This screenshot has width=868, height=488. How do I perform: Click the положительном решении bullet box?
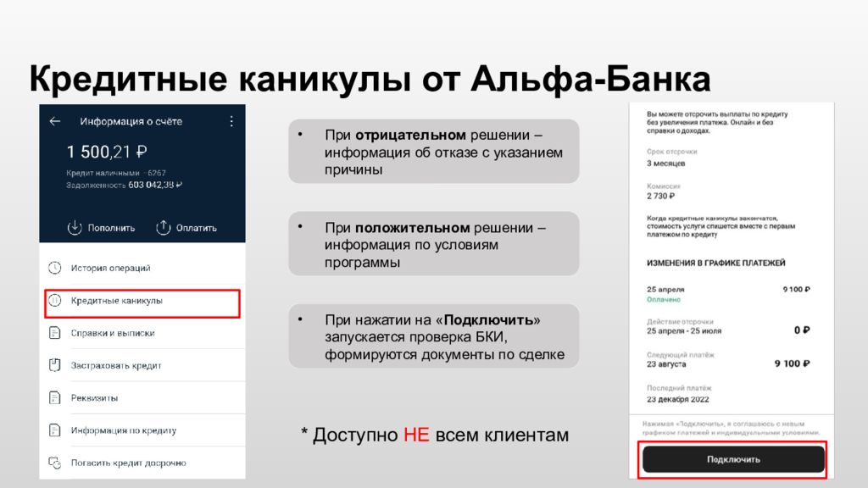(433, 243)
